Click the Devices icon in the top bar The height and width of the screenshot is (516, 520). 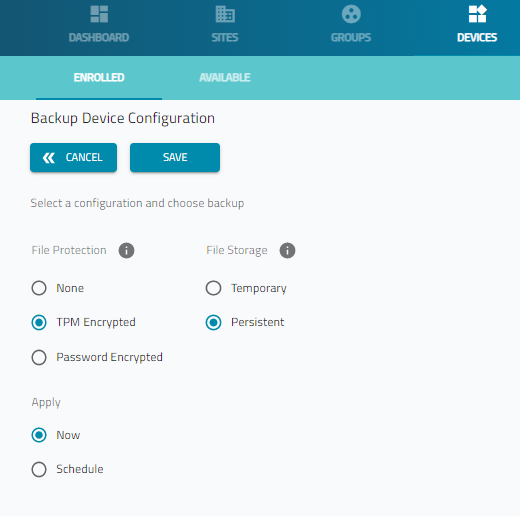(x=477, y=14)
